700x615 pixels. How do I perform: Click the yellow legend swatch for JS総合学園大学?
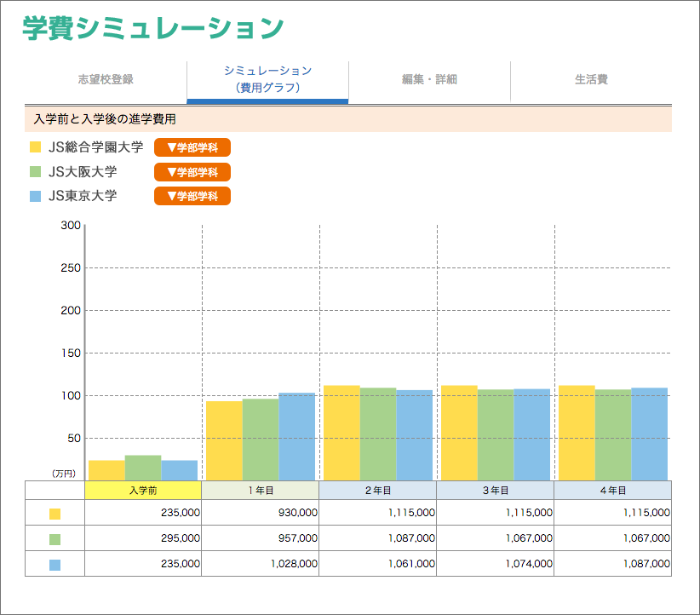pyautogui.click(x=35, y=147)
